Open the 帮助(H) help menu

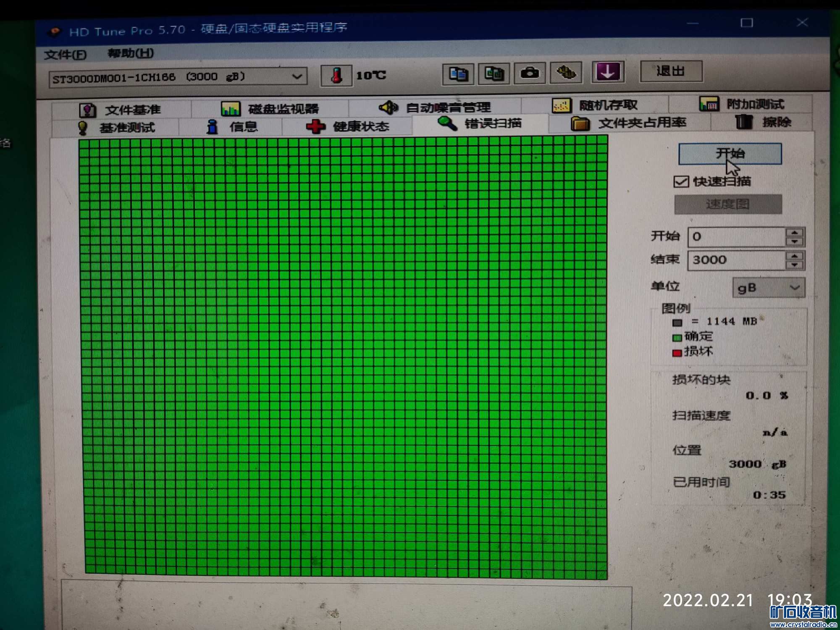pyautogui.click(x=131, y=53)
